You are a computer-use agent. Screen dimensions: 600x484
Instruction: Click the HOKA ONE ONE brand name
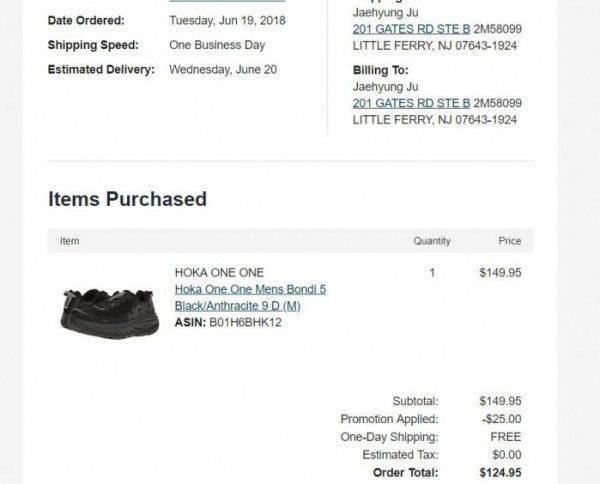[x=219, y=272]
